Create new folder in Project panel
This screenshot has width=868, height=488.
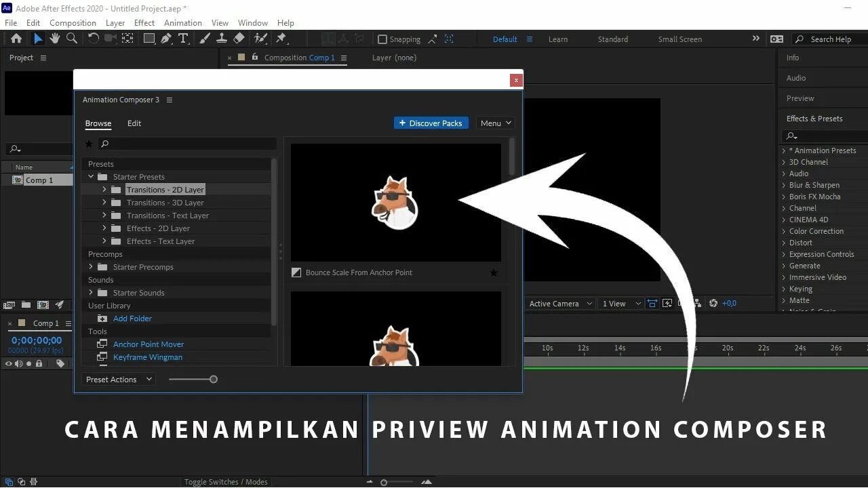26,305
